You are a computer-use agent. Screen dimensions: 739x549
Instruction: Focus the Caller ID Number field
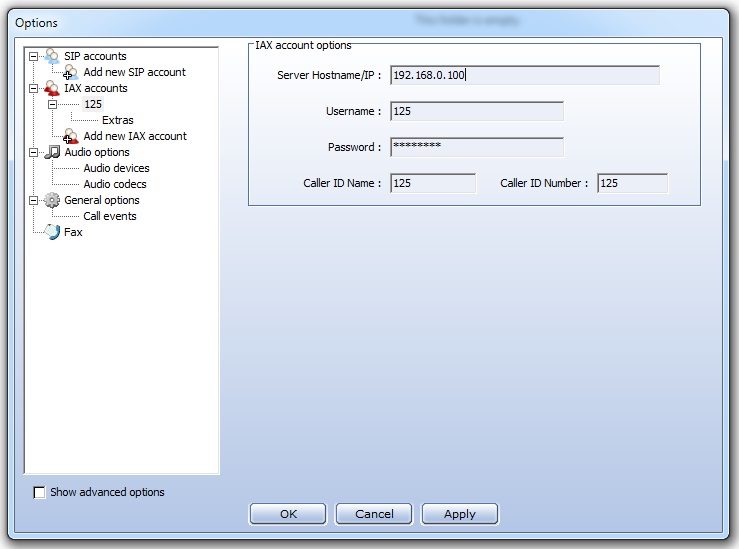point(632,183)
